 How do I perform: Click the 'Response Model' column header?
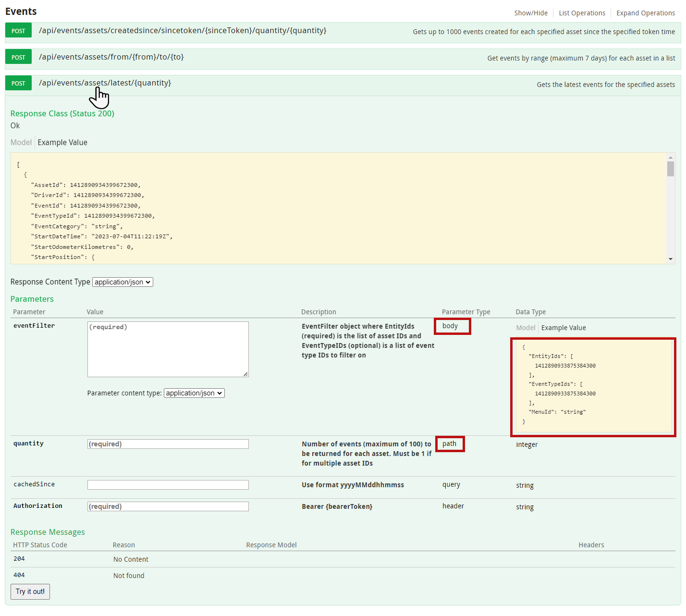click(x=271, y=545)
